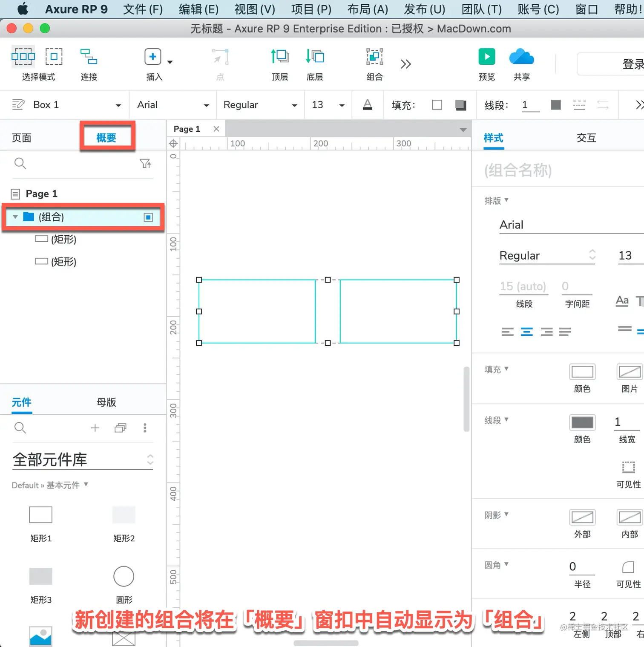Justify the text alignment
The width and height of the screenshot is (644, 647).
pyautogui.click(x=565, y=332)
